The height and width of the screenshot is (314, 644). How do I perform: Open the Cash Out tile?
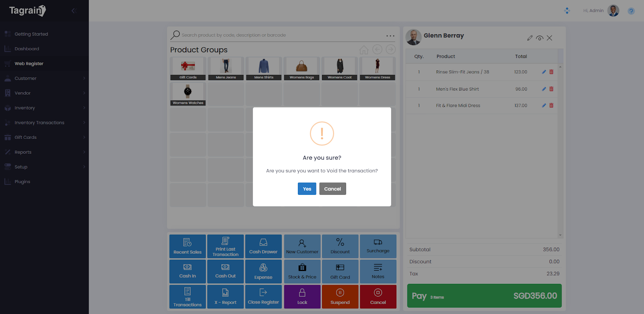(225, 271)
